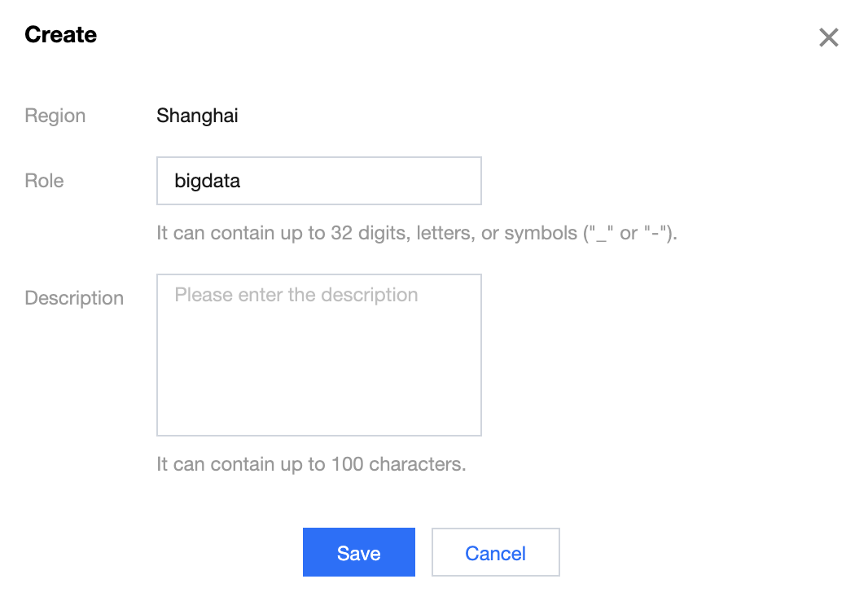Click into the Description text area

tap(318, 354)
